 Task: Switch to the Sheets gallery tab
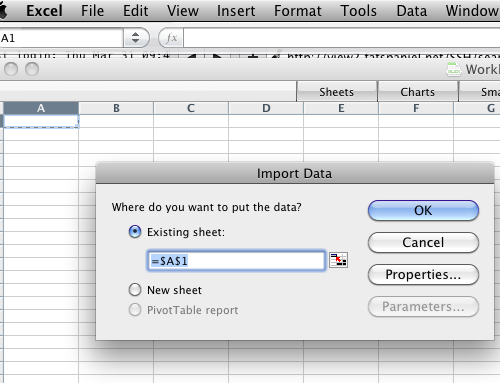point(337,92)
